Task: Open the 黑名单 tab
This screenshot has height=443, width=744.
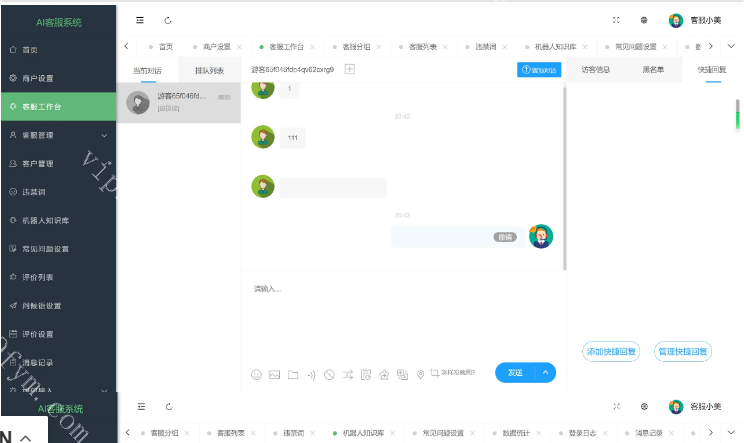Action: coord(653,70)
